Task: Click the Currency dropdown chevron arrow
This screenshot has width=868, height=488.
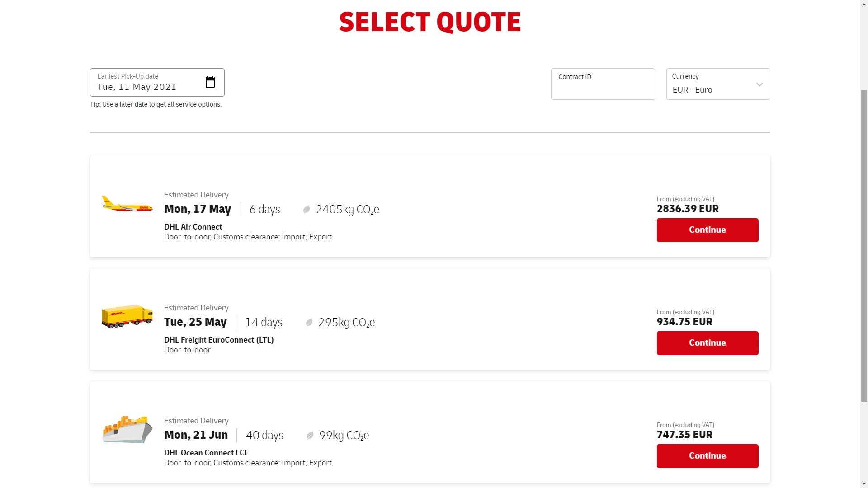Action: [x=759, y=84]
